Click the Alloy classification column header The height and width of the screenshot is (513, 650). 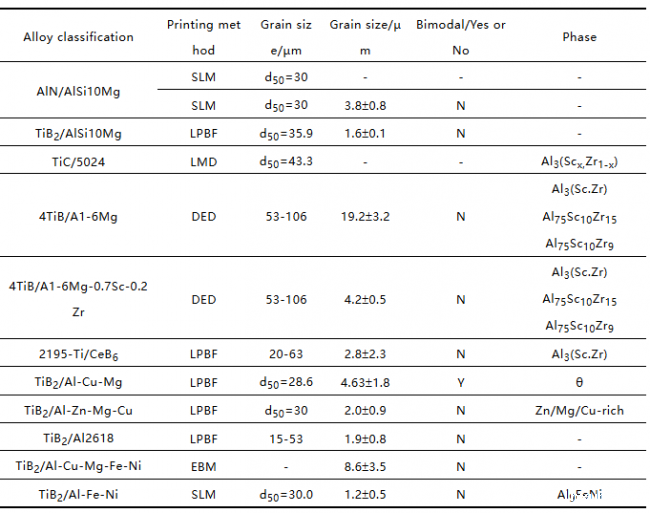(x=78, y=37)
